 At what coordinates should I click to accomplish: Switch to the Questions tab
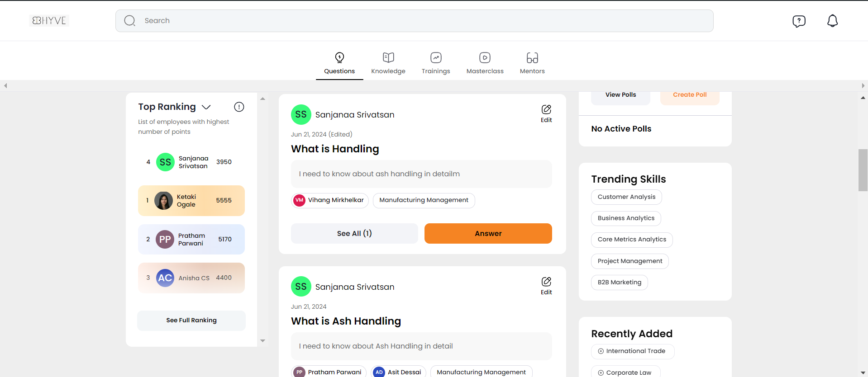(339, 64)
